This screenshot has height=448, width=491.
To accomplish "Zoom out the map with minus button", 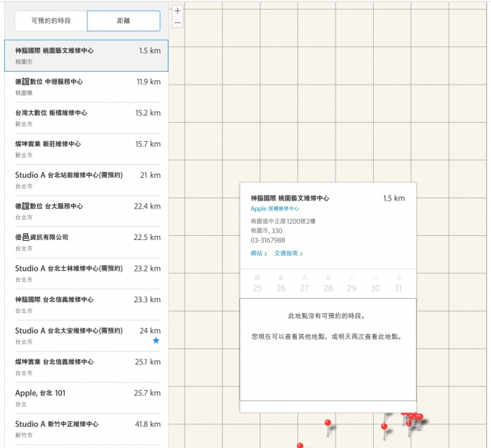I will (177, 23).
